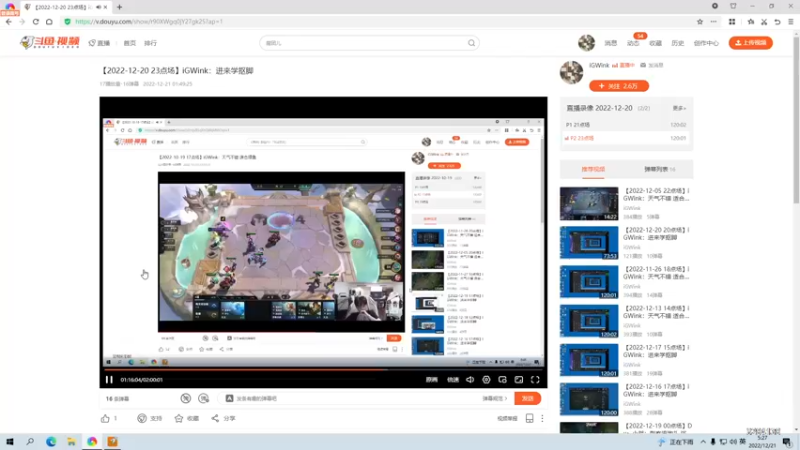Follow iGWink with the 关注 button
The height and width of the screenshot is (450, 800).
point(619,86)
